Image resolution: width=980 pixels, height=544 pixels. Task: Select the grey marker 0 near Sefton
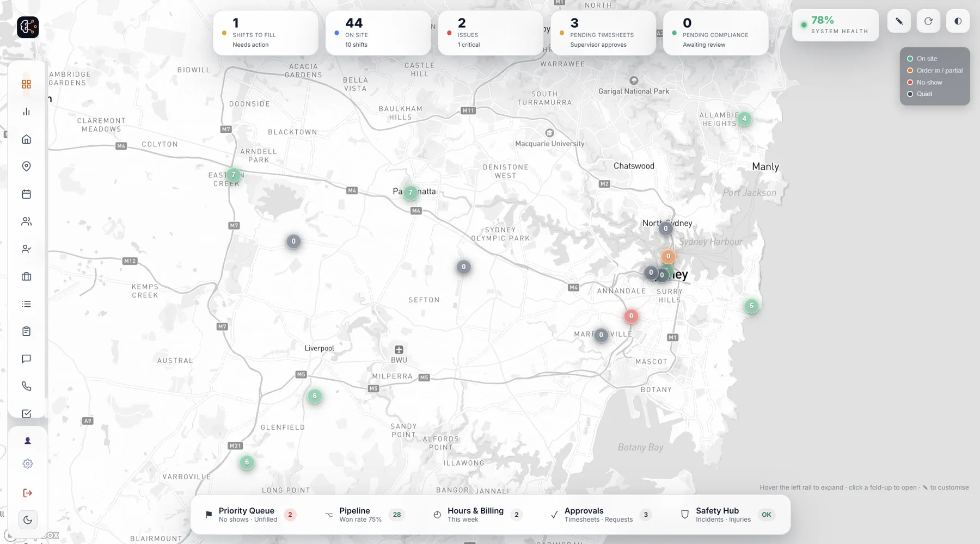(x=463, y=267)
